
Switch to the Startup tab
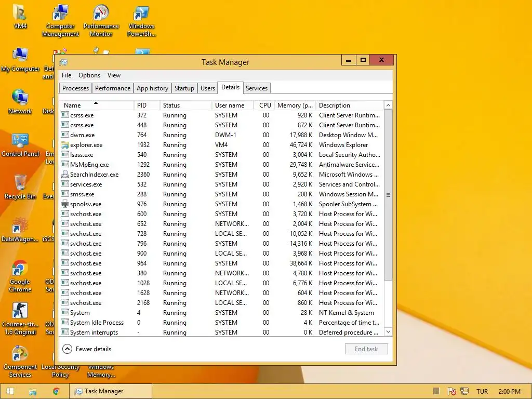(x=184, y=88)
